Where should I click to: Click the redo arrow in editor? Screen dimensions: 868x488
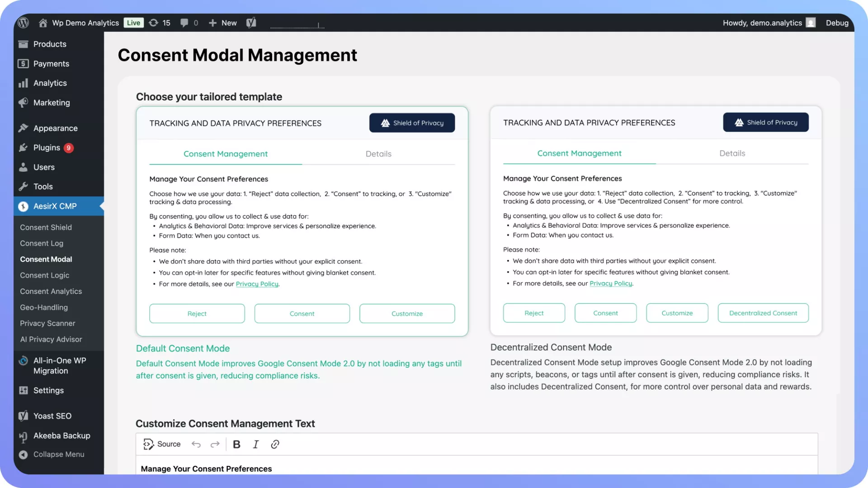pyautogui.click(x=215, y=444)
